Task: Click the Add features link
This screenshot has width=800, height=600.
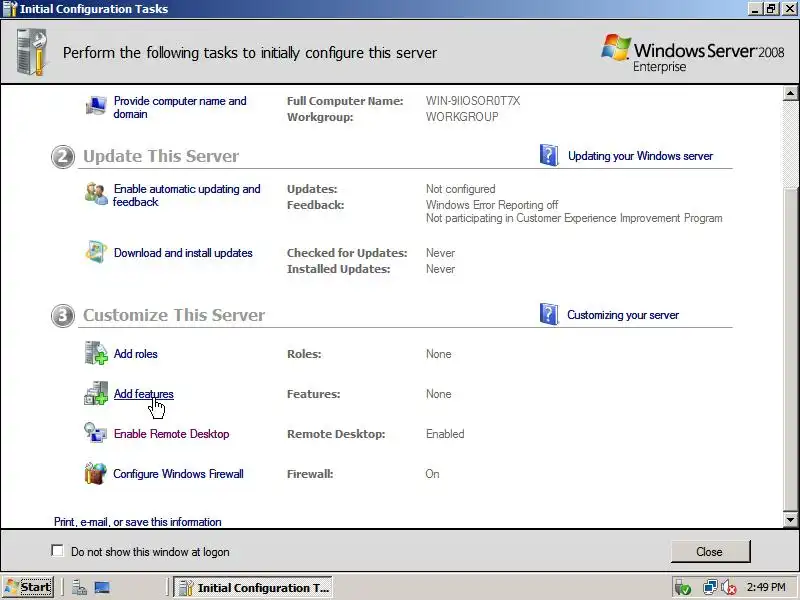Action: tap(143, 394)
